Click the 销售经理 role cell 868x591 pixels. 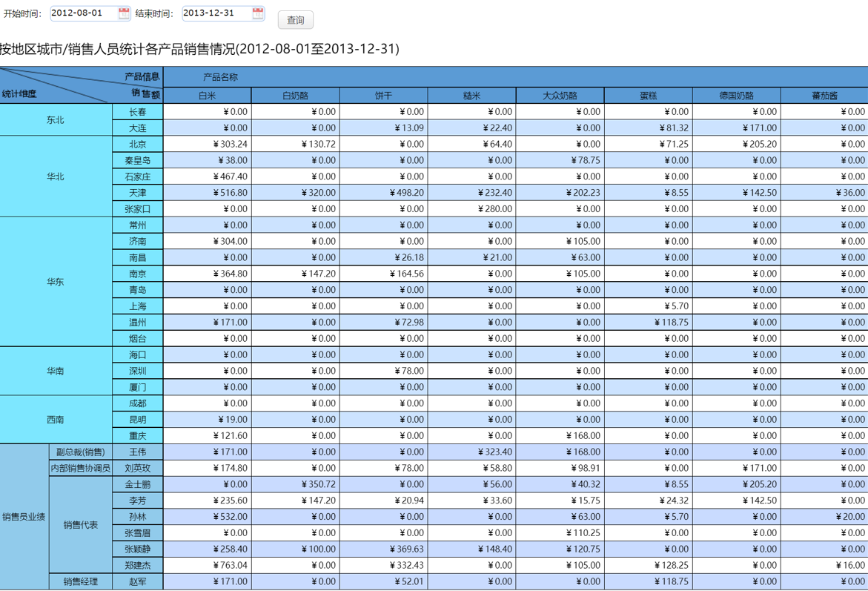point(81,581)
